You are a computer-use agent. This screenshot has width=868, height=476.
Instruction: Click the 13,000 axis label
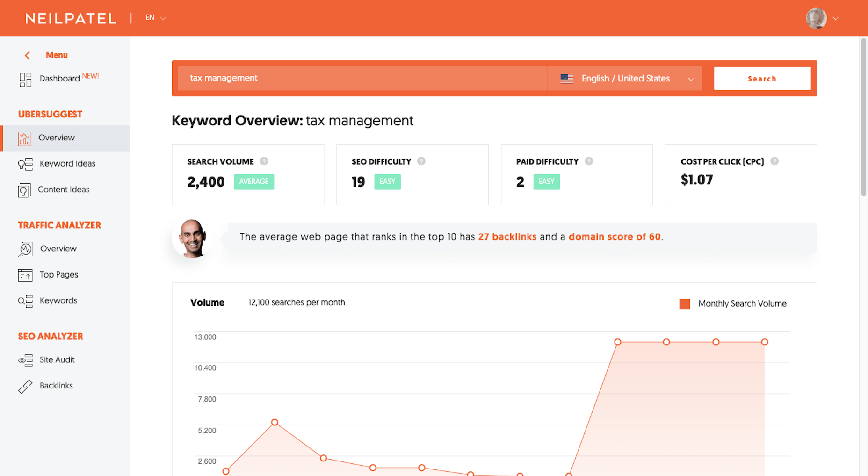[x=205, y=337]
